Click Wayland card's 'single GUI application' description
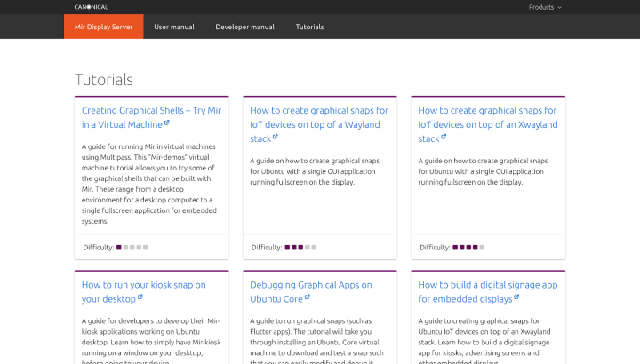The height and width of the screenshot is (364, 640). (315, 171)
